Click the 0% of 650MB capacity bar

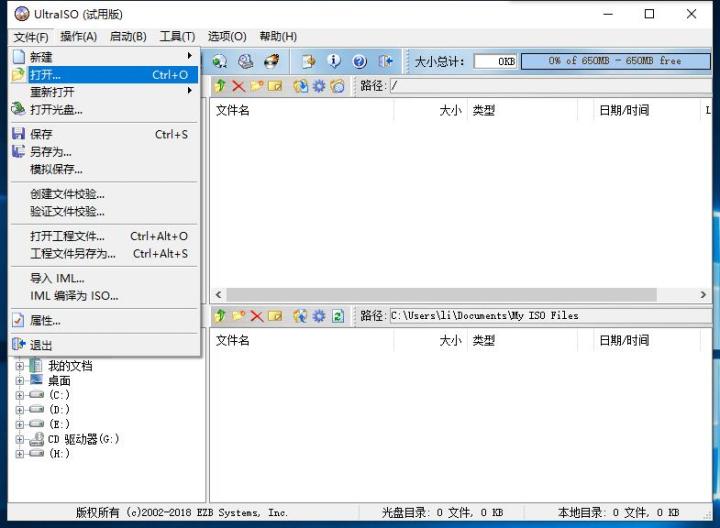point(615,61)
